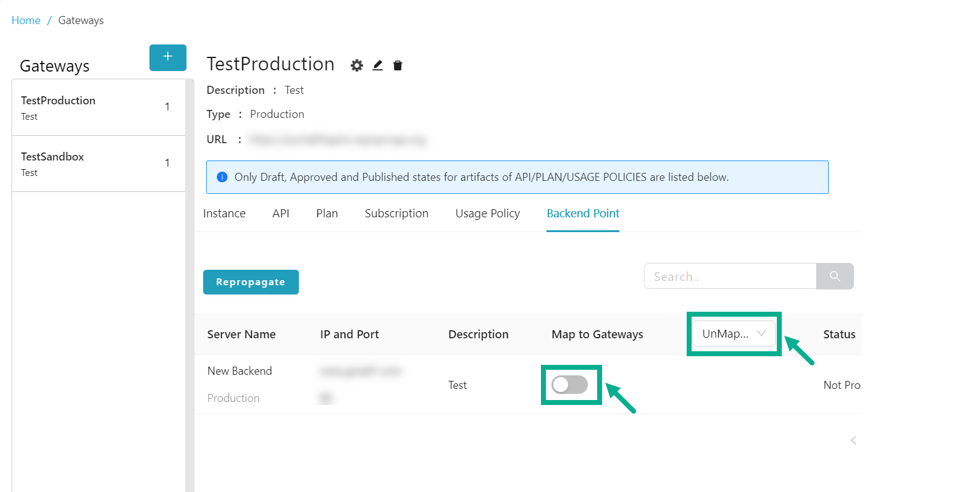
Task: Click the count badge of TestSandbox
Action: click(x=167, y=163)
